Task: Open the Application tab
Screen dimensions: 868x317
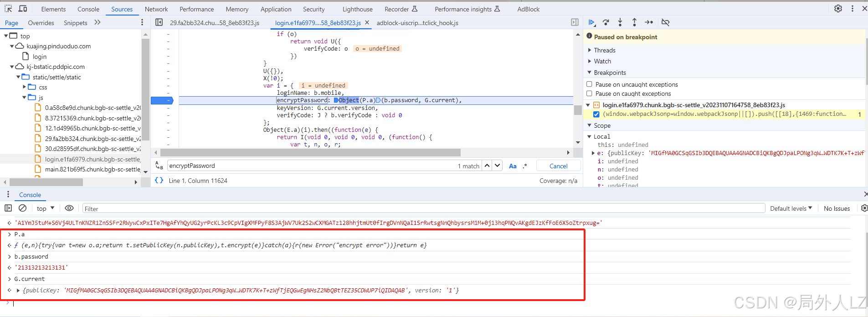Action: coord(276,9)
